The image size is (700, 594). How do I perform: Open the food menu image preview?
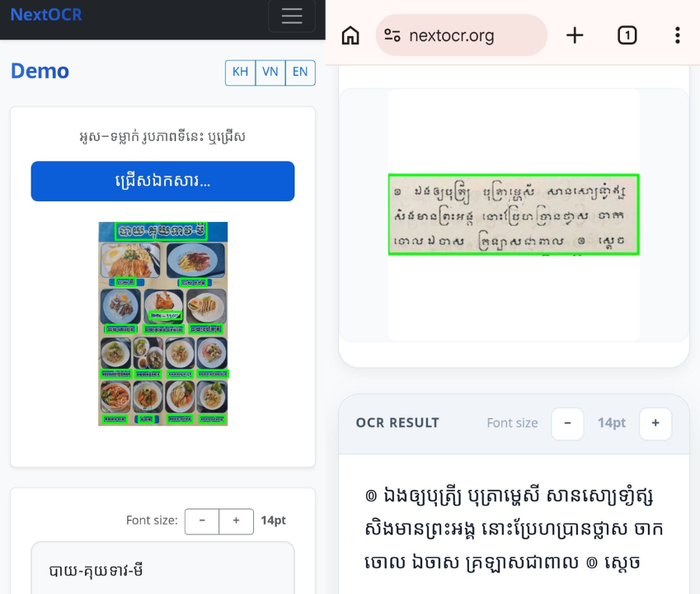click(163, 323)
